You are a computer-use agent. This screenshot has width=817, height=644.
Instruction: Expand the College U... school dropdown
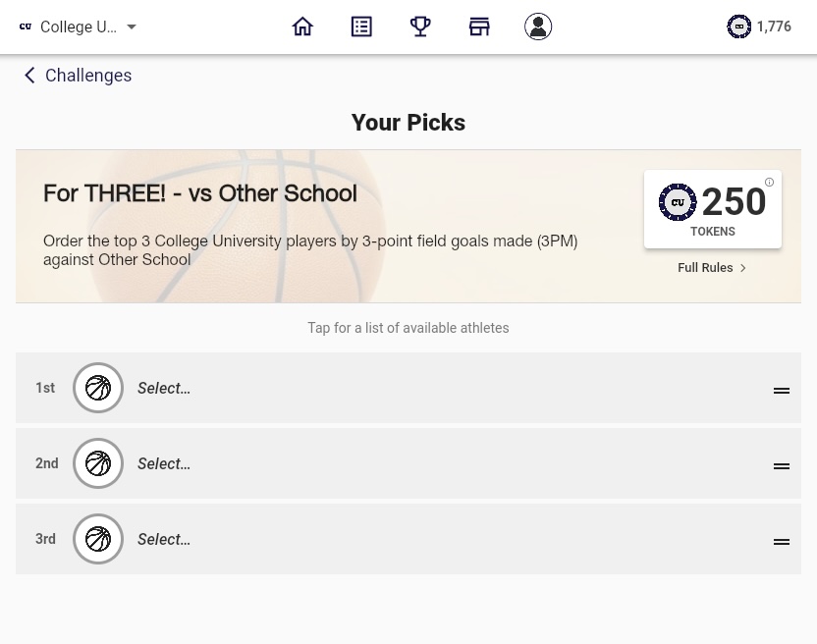pyautogui.click(x=132, y=27)
